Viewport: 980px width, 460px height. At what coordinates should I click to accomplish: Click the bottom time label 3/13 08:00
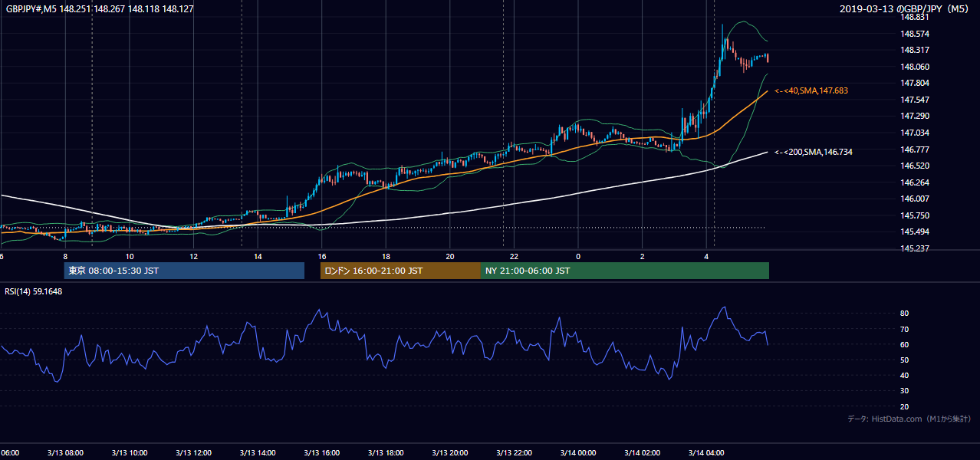64,453
